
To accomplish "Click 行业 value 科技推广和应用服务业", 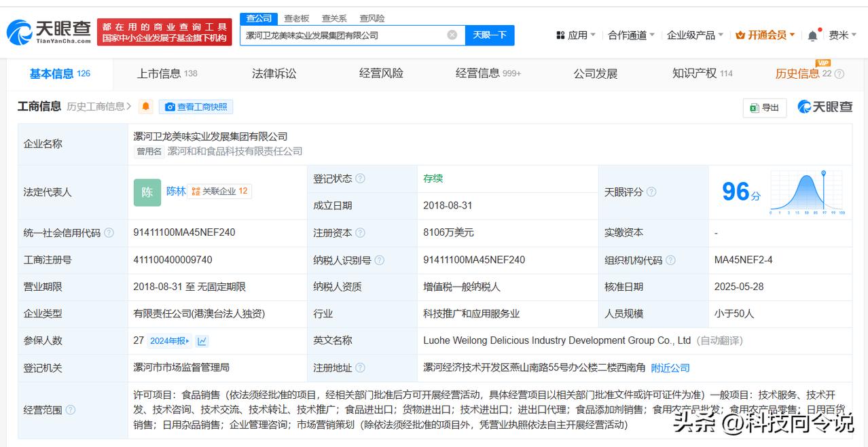I will 471,314.
